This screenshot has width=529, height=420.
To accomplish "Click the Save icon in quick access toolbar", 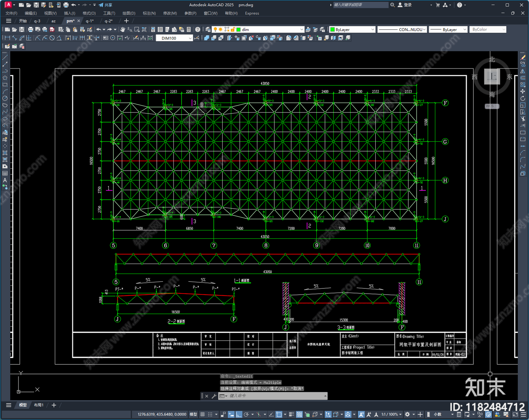I will [x=36, y=5].
